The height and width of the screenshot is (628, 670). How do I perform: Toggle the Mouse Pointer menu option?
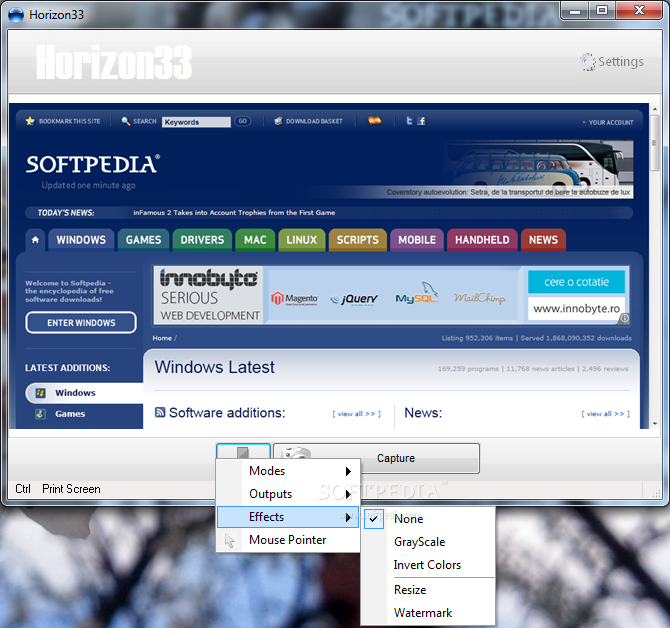point(288,540)
